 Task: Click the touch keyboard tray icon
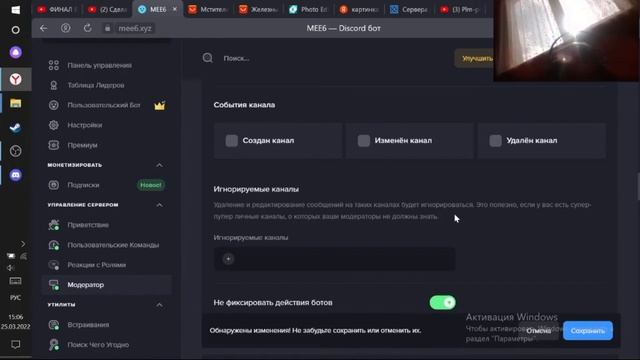[x=16, y=281]
